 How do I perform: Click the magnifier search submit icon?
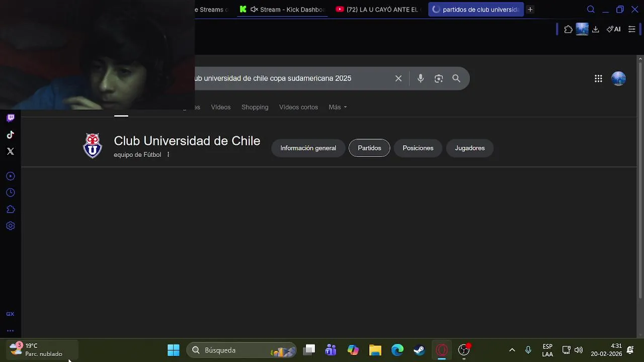tap(456, 78)
